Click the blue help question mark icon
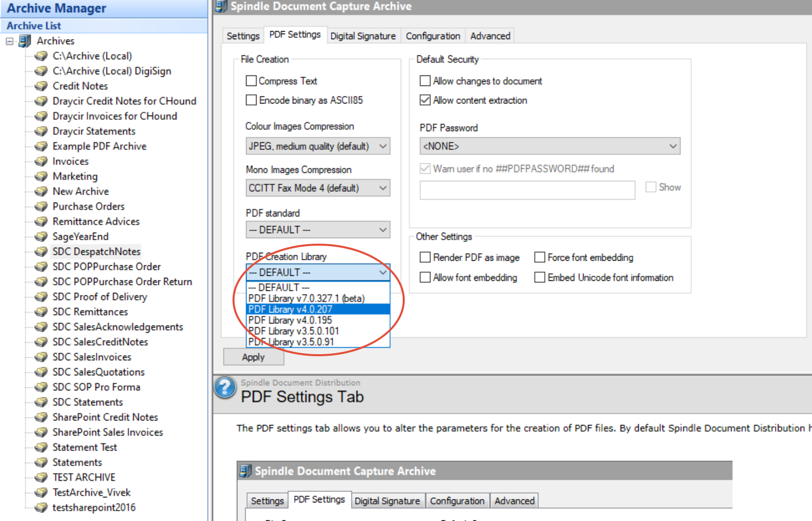Screen dimensions: 812x521 [x=225, y=388]
